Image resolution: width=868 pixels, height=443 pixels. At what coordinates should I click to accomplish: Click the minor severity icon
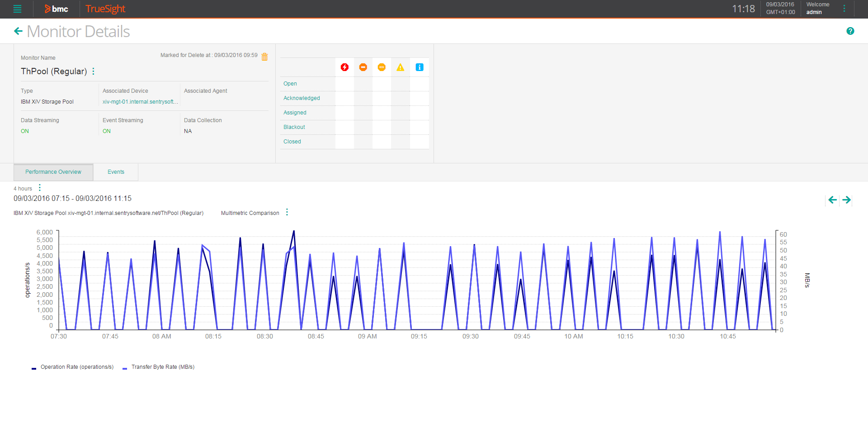coord(382,67)
